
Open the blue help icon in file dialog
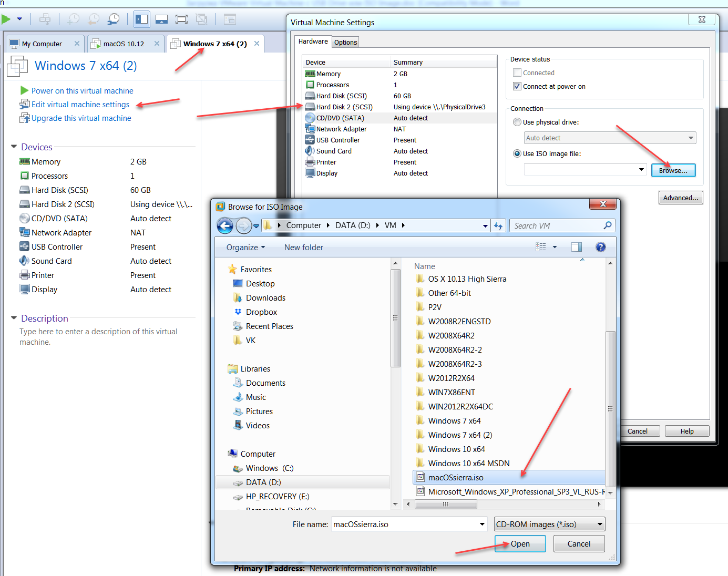tap(600, 247)
